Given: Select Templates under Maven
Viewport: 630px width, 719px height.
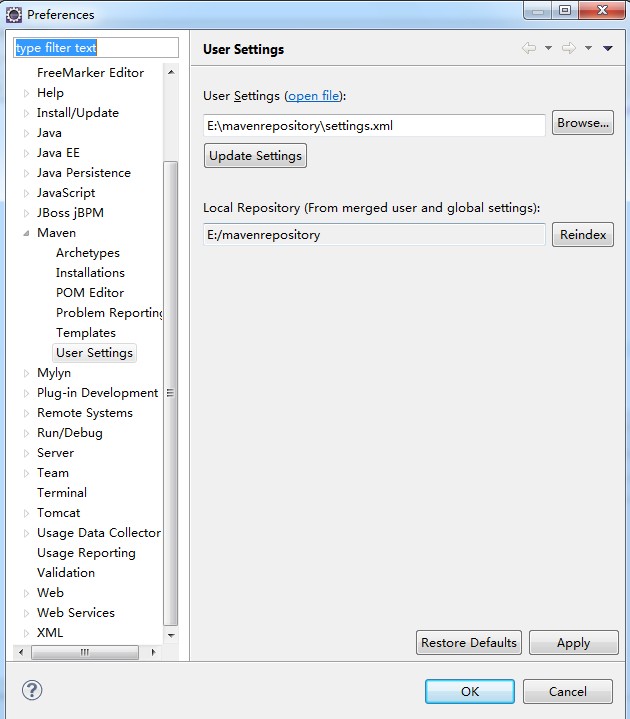Looking at the screenshot, I should (x=86, y=333).
